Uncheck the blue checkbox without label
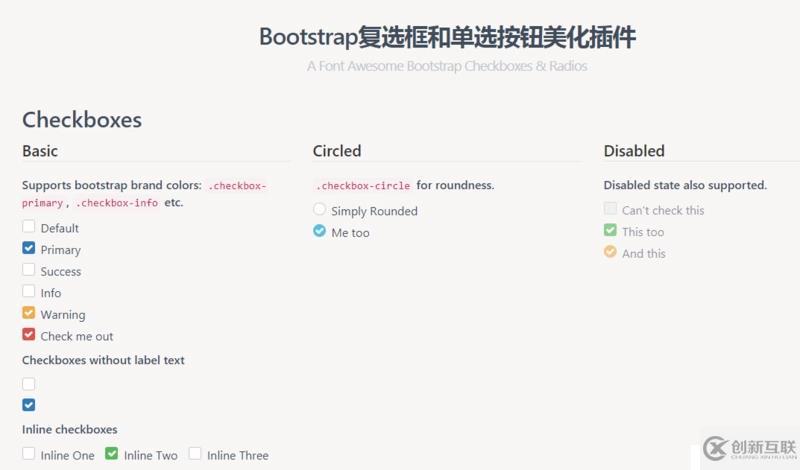800x470 pixels. click(x=29, y=405)
